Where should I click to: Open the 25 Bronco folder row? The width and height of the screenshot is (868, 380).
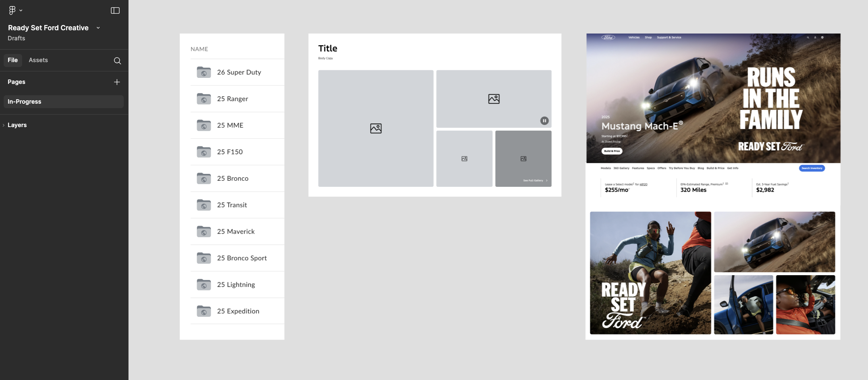click(x=233, y=178)
